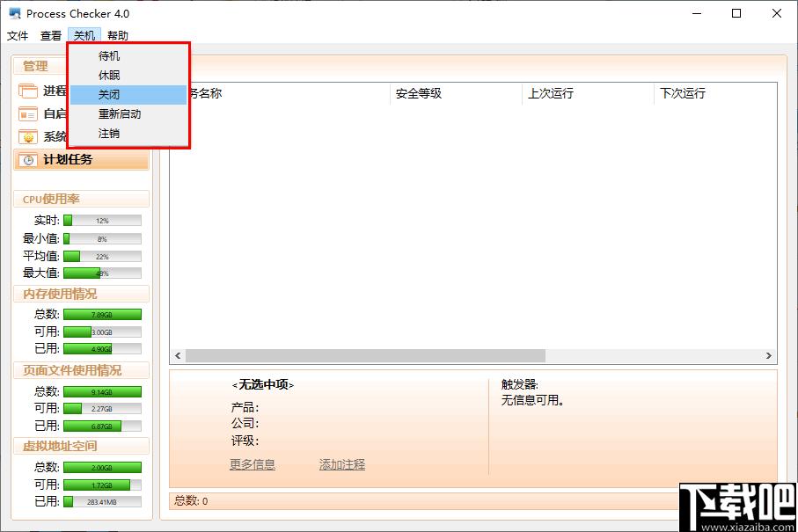Click the memory 可用 3.00GB bar
The height and width of the screenshot is (532, 798).
102,332
